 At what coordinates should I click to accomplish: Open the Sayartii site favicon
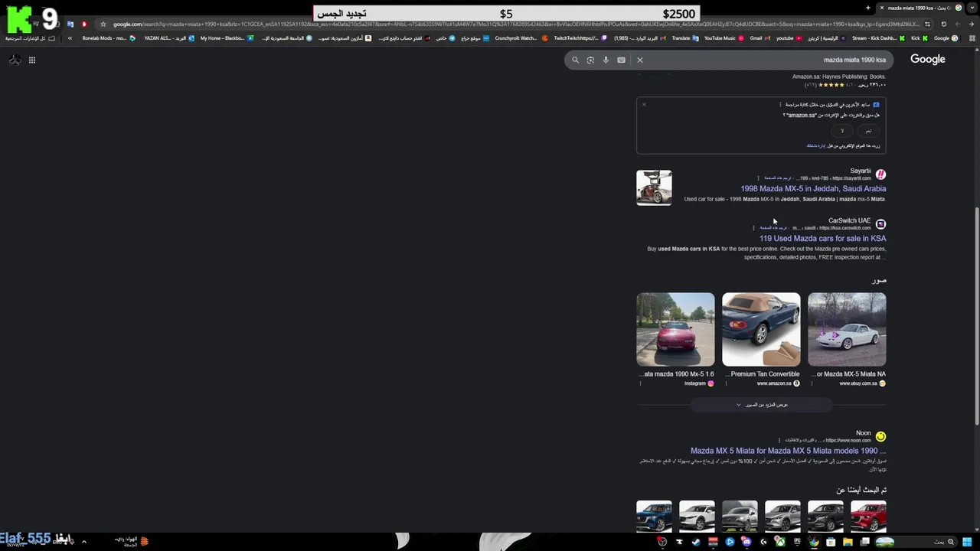point(880,174)
